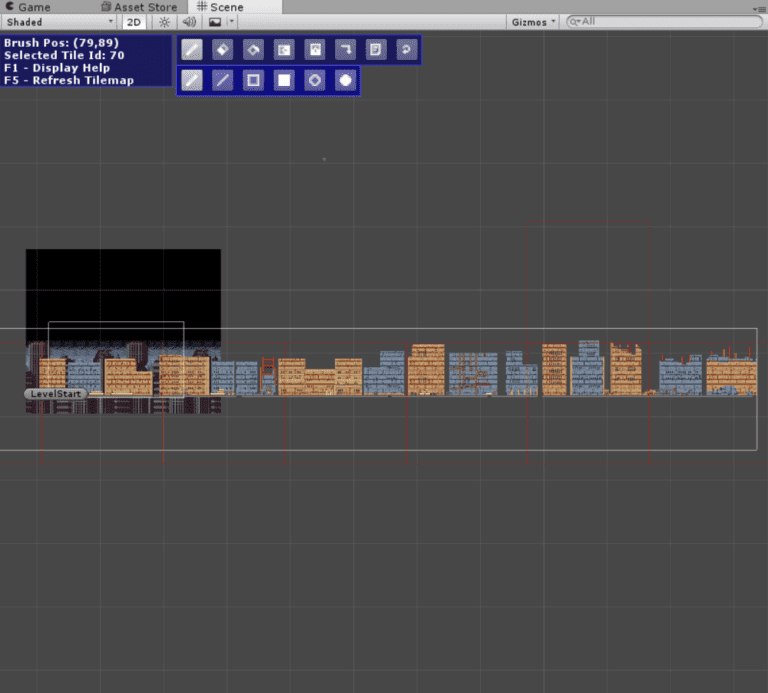
Task: Switch to the Asset Store tab
Action: click(139, 7)
